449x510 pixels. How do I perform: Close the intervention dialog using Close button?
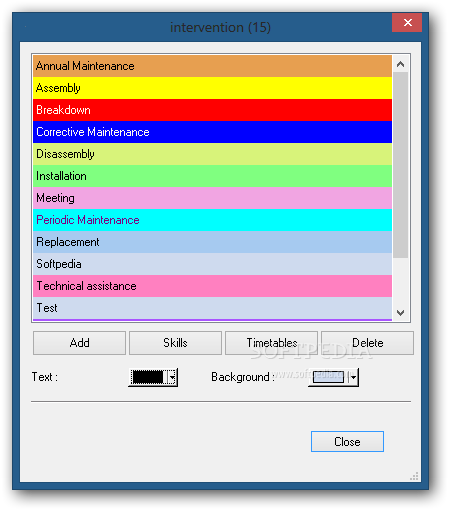click(x=347, y=442)
